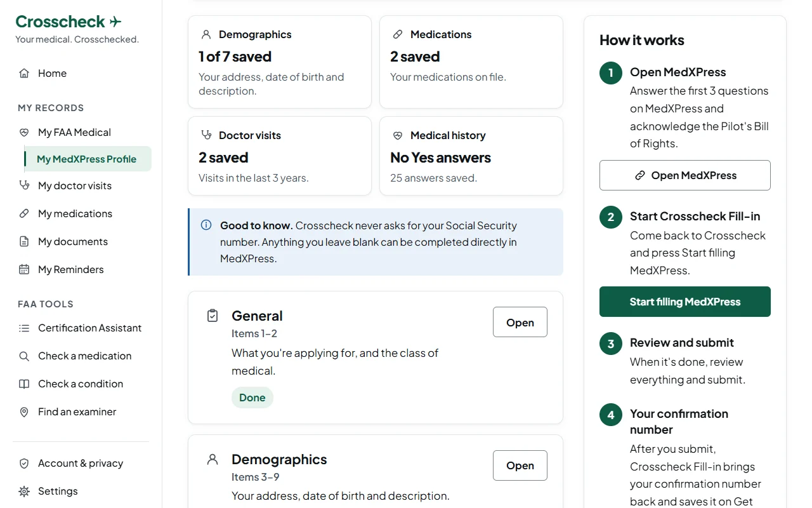Click the calendar icon beside My Reminders

pyautogui.click(x=24, y=269)
